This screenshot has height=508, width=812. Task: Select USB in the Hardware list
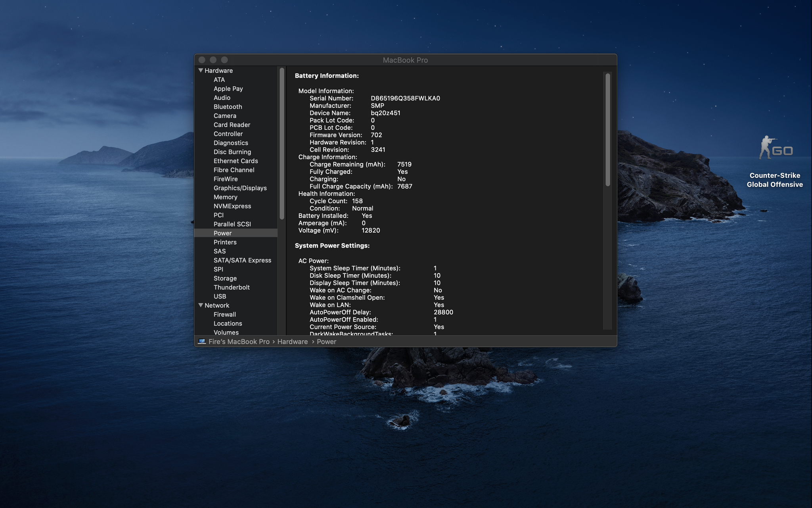(x=220, y=296)
